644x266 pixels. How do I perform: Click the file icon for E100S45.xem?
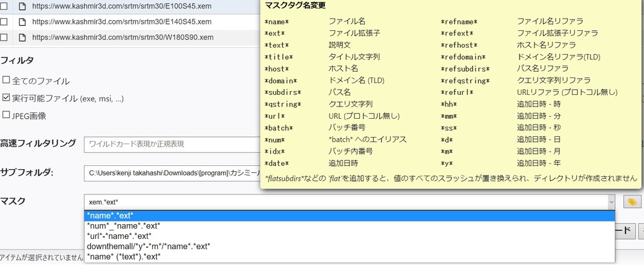pos(22,5)
